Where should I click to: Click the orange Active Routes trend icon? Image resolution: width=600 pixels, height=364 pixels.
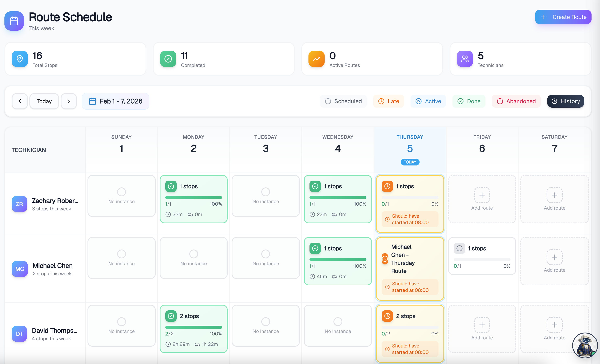click(316, 59)
